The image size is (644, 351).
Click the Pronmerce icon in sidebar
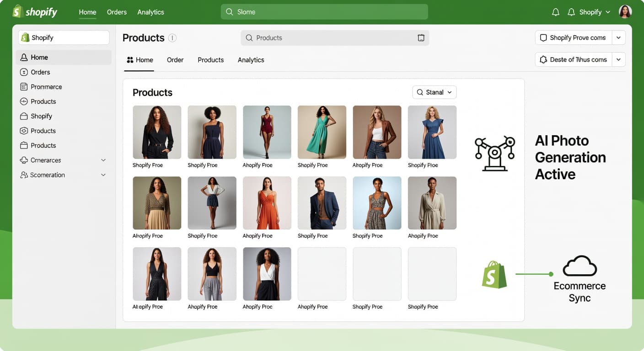tap(24, 87)
